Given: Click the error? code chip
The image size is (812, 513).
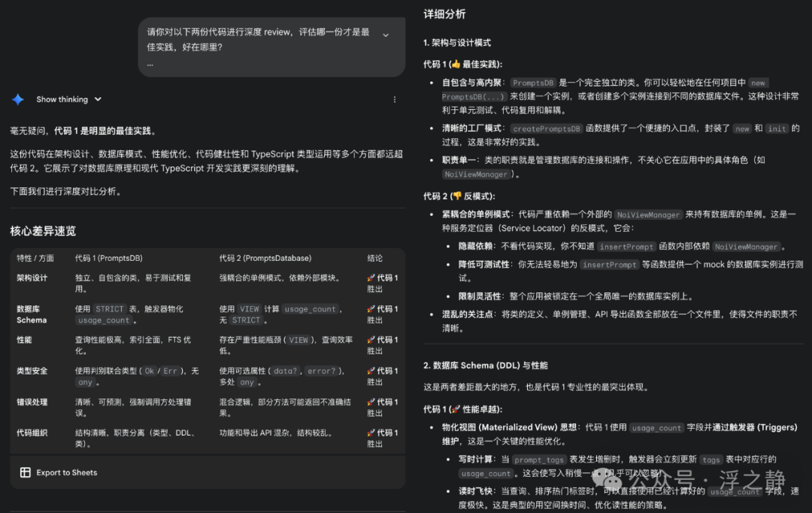Looking at the screenshot, I should tap(322, 371).
